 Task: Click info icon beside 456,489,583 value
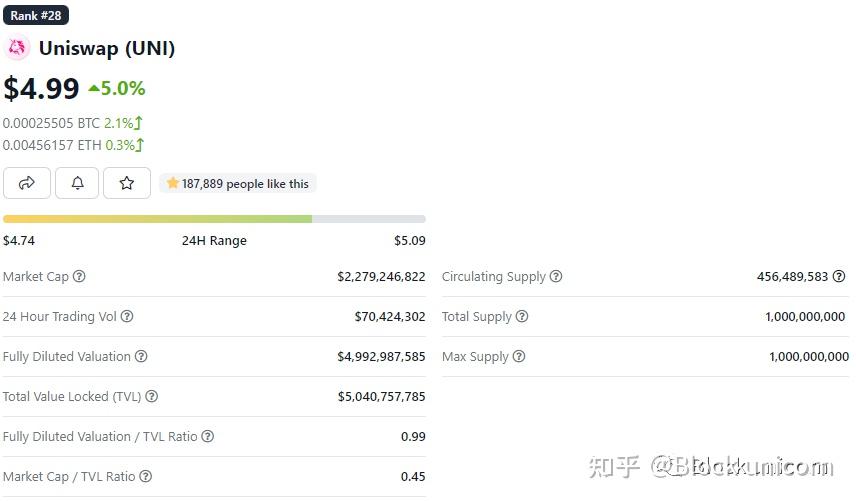click(x=839, y=277)
